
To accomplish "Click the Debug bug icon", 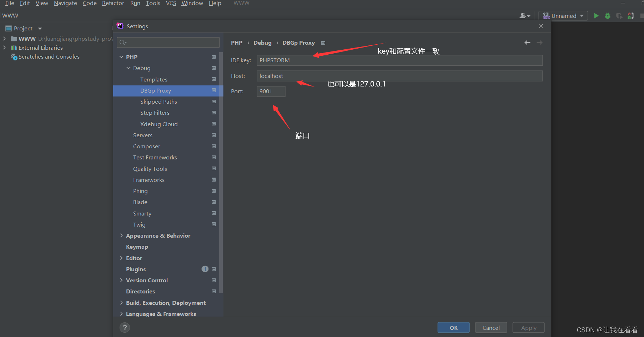I will [x=608, y=16].
